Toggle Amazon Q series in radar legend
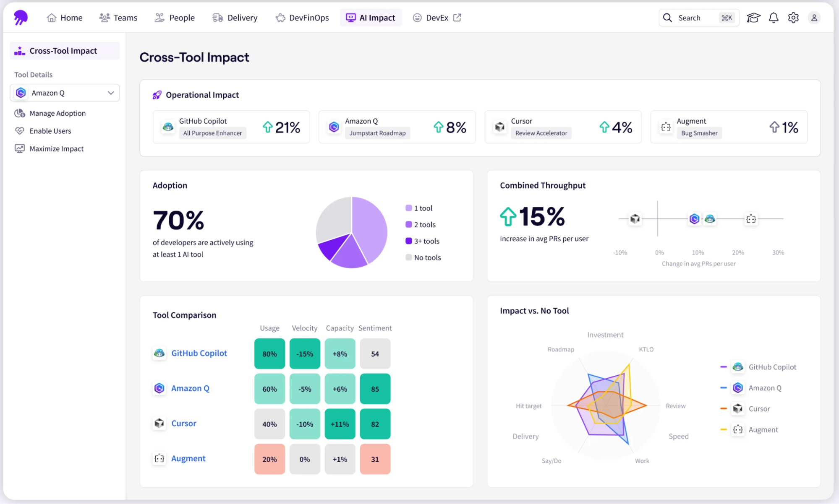The height and width of the screenshot is (504, 839). tap(751, 388)
